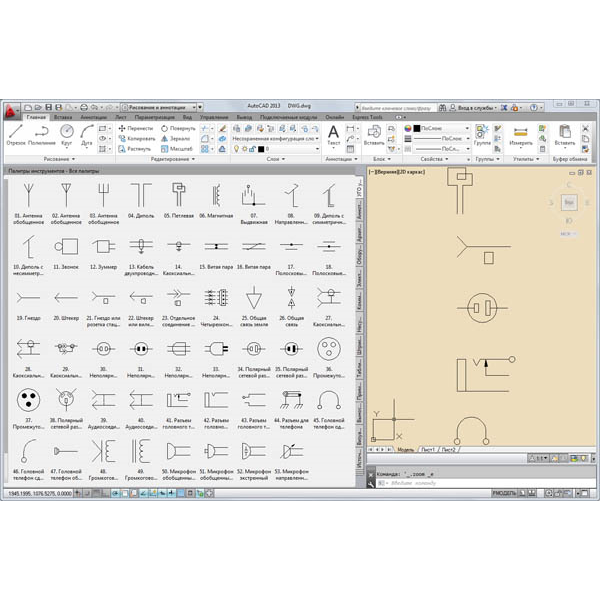This screenshot has width=600, height=600.
Task: Click the Open file icon in quick access toolbar
Action: [38, 108]
